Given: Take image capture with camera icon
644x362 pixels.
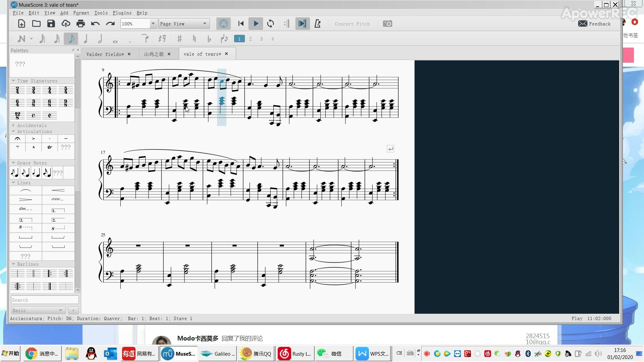Looking at the screenshot, I should [x=387, y=24].
